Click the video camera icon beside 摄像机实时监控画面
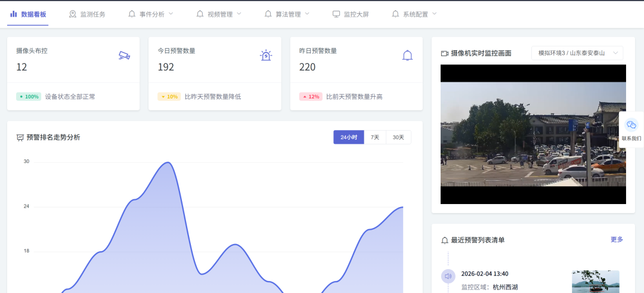 click(444, 53)
